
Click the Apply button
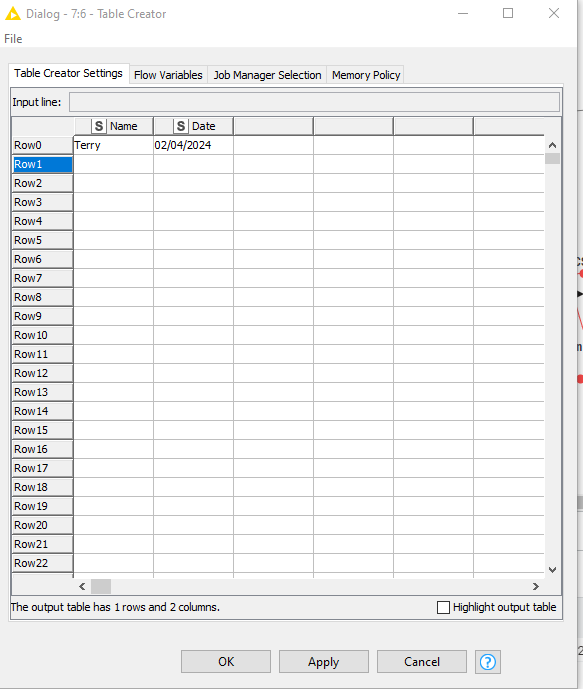[x=324, y=662]
